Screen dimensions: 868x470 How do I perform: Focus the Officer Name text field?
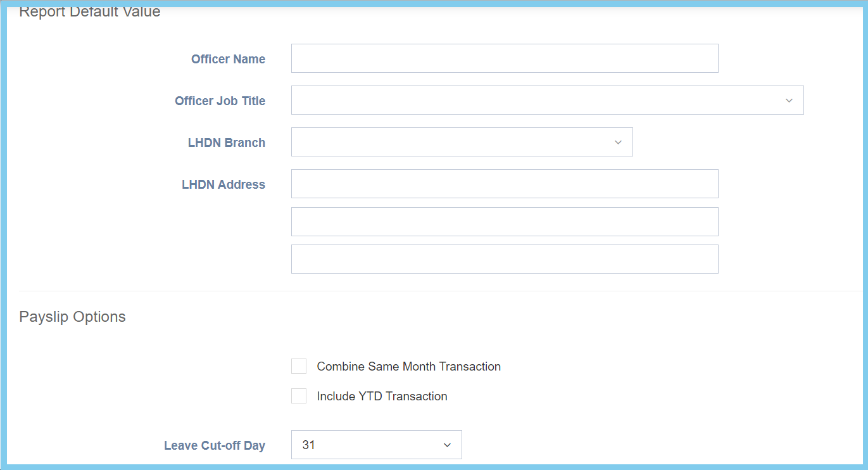pos(505,59)
